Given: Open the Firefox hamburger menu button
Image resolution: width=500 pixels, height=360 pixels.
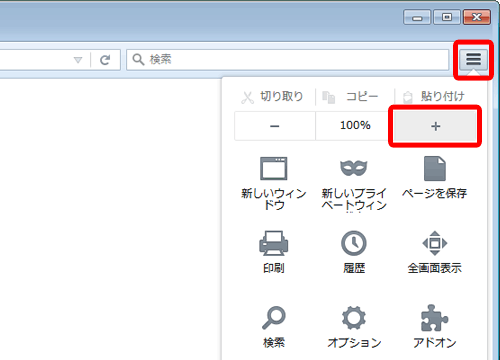Looking at the screenshot, I should pyautogui.click(x=473, y=59).
